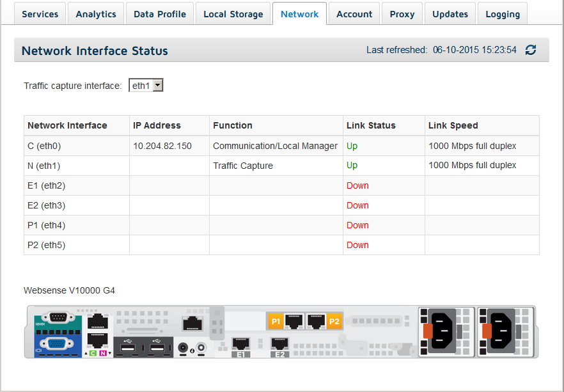Click the Down status for eth5

click(x=357, y=245)
